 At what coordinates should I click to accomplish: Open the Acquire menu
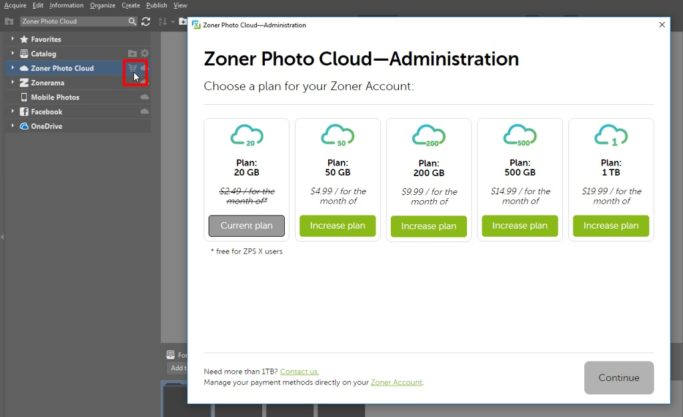coord(15,5)
